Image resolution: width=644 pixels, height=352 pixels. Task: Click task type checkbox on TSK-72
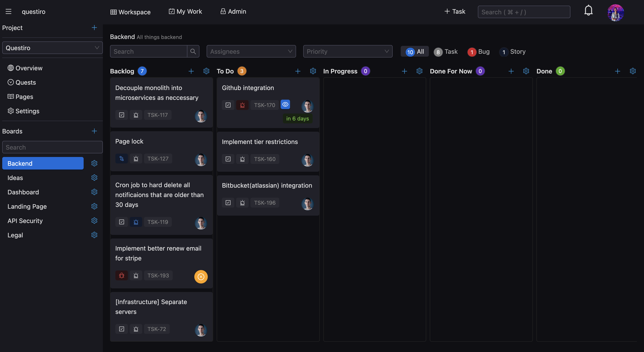click(121, 329)
